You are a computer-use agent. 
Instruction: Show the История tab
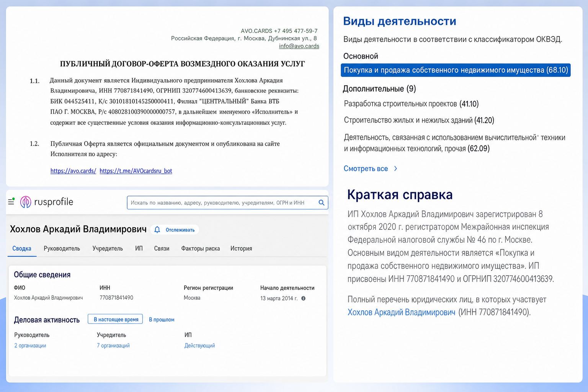click(241, 248)
